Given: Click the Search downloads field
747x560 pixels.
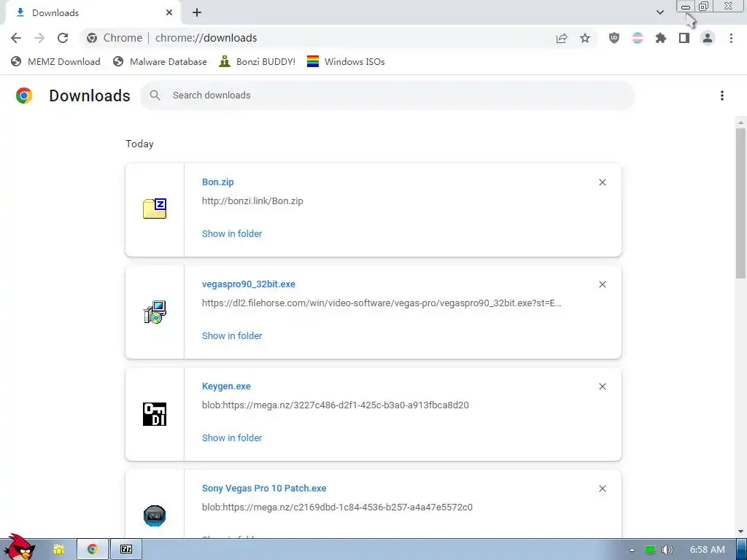Looking at the screenshot, I should point(388,96).
